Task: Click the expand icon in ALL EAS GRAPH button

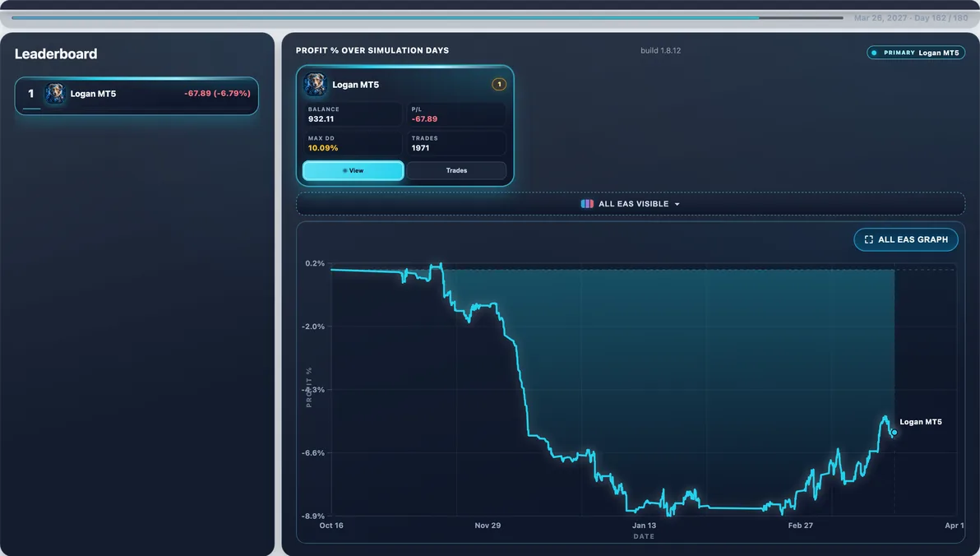Action: pos(868,239)
